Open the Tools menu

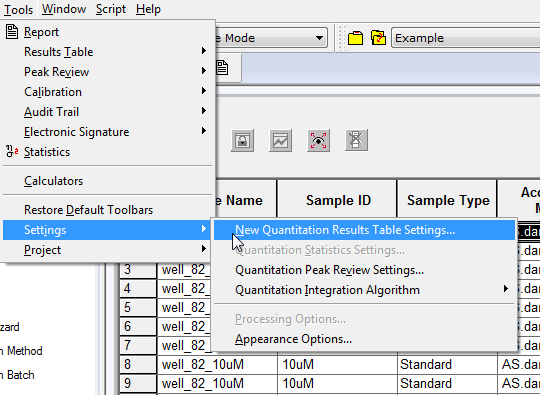click(x=18, y=9)
